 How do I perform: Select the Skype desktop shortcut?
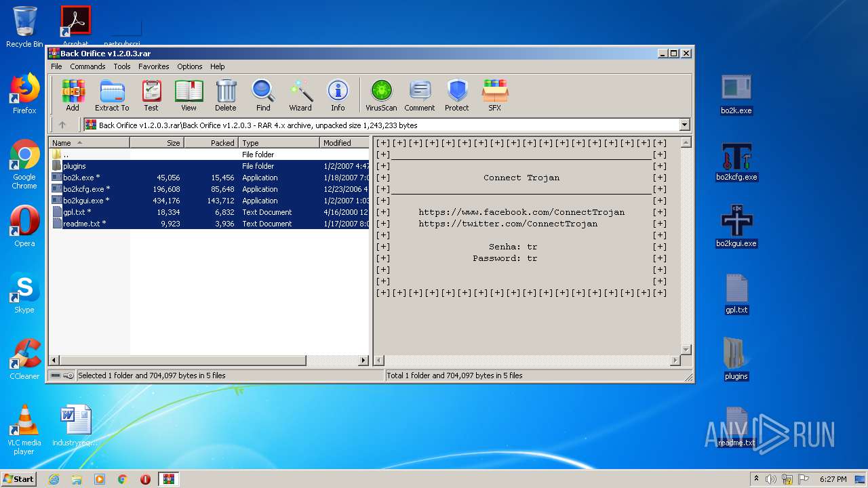24,293
